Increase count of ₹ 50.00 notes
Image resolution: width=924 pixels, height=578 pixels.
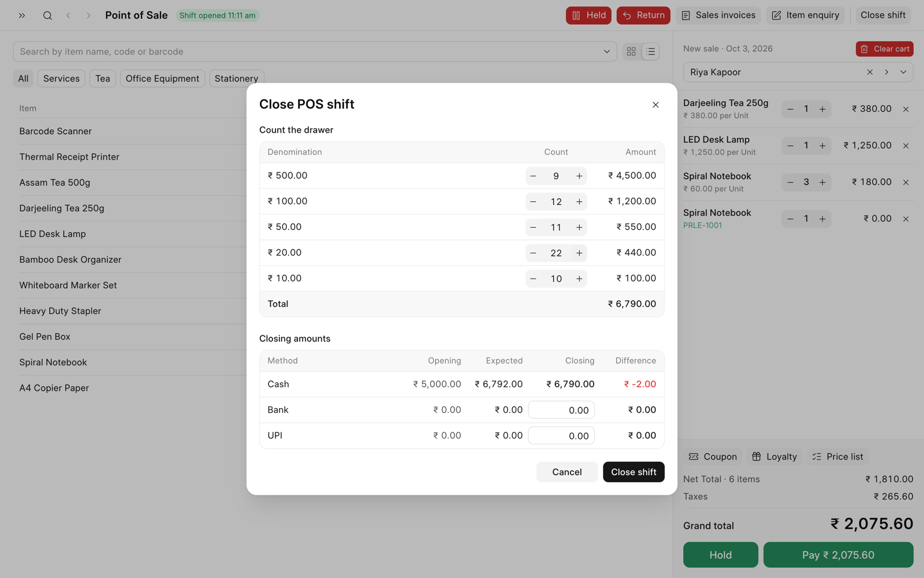pos(579,227)
